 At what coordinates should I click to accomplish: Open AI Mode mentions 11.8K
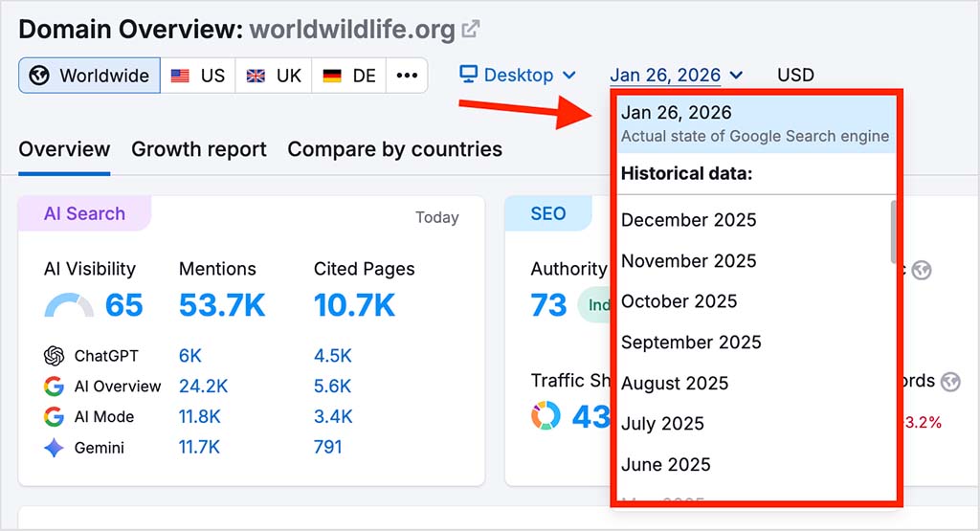click(x=199, y=417)
